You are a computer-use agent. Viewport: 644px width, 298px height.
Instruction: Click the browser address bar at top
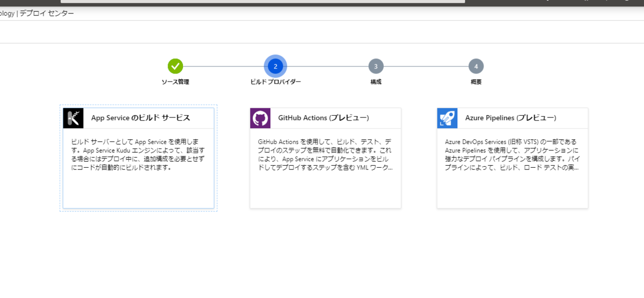[263, 2]
